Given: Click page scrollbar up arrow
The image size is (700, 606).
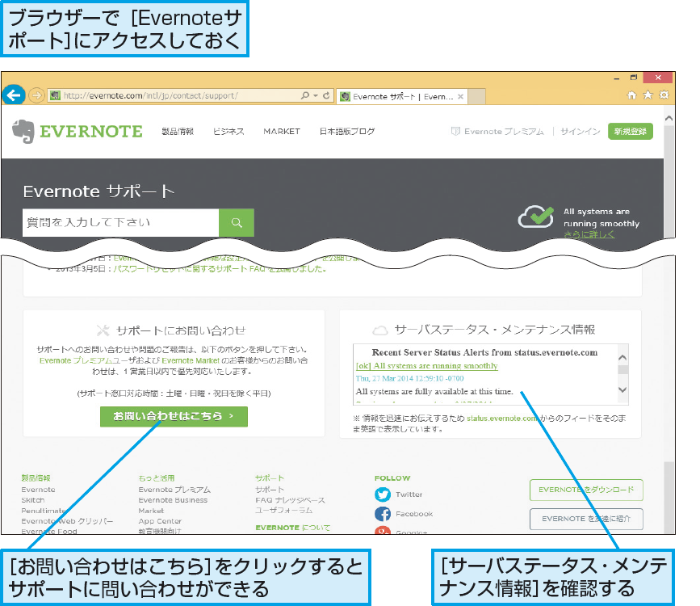Looking at the screenshot, I should 669,119.
